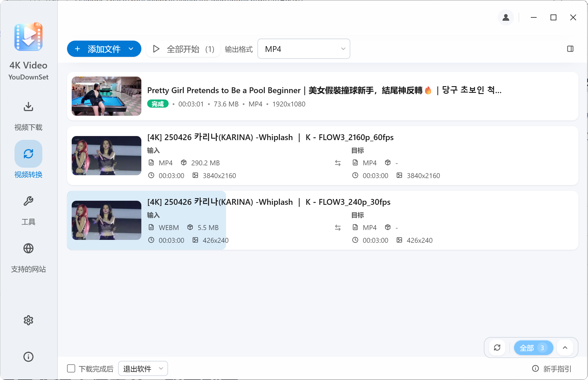Click the 4K Video app logo
This screenshot has width=588, height=380.
pos(28,37)
